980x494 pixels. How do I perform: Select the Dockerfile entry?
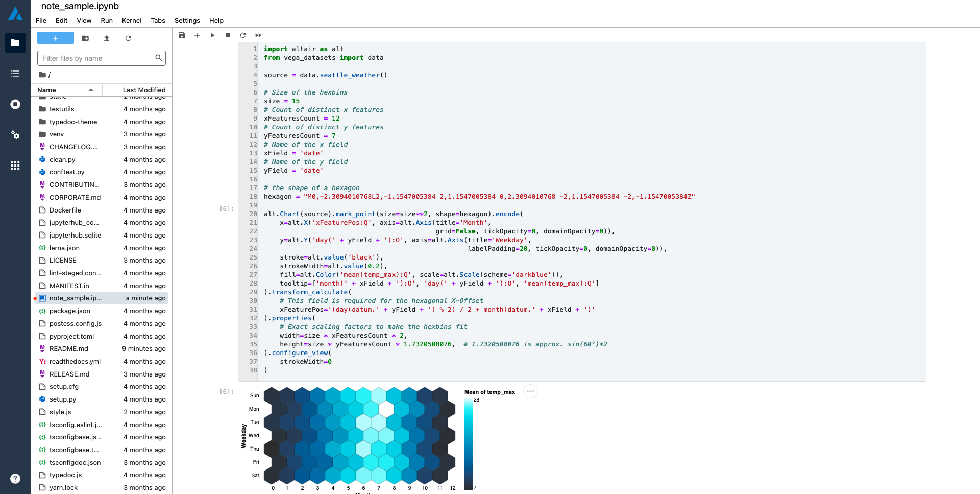click(x=102, y=210)
